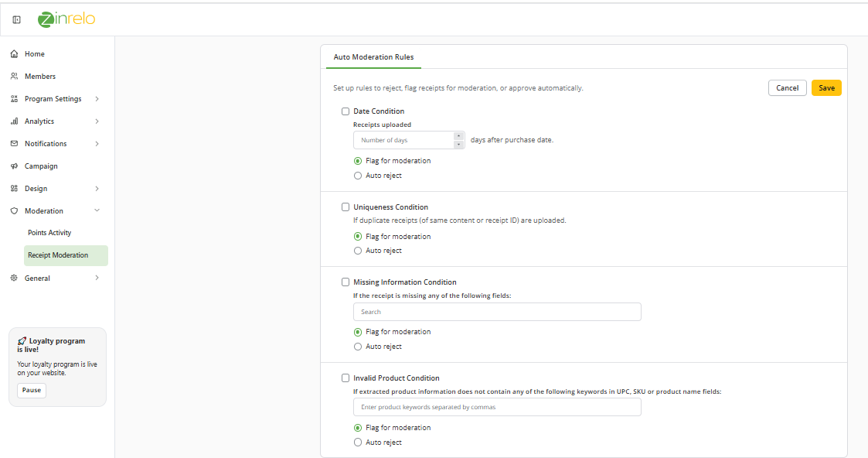Enable the Date Condition checkbox
The height and width of the screenshot is (458, 868).
[345, 111]
